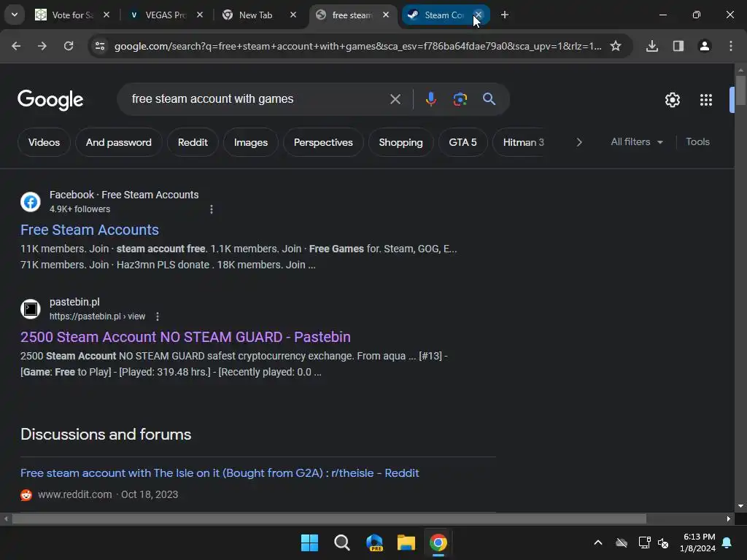The width and height of the screenshot is (747, 560).
Task: Open the Chrome three-dot menu
Action: (731, 46)
